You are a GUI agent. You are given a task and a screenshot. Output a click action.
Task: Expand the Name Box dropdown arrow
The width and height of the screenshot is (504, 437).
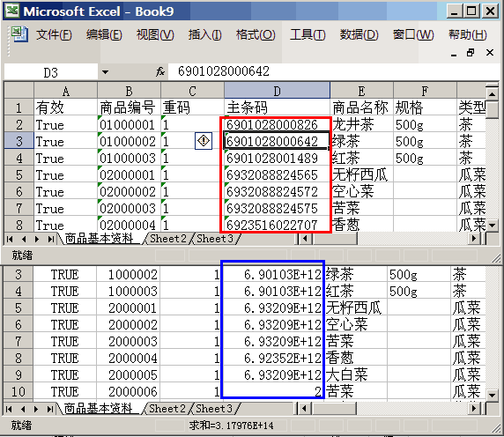(105, 72)
